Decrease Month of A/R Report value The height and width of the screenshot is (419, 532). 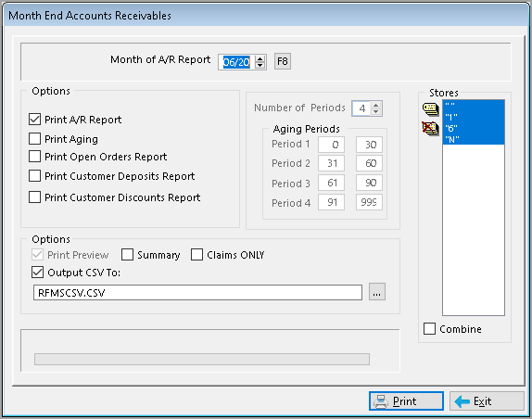pos(260,65)
